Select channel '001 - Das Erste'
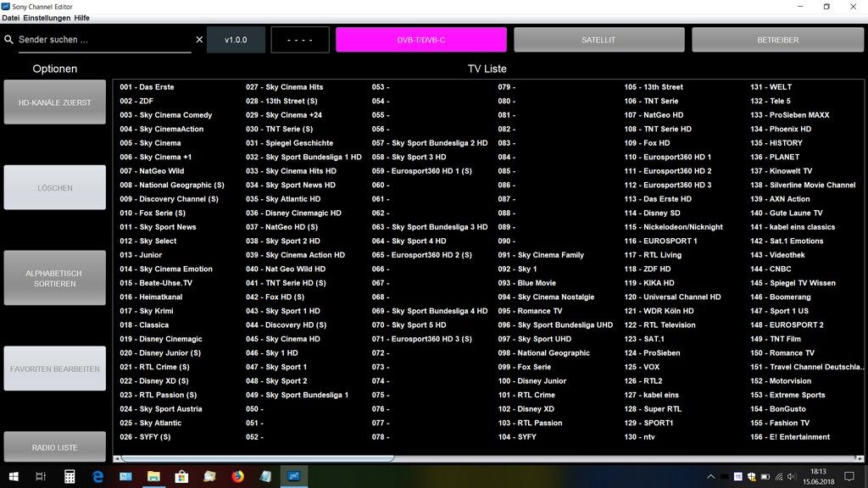 point(147,87)
